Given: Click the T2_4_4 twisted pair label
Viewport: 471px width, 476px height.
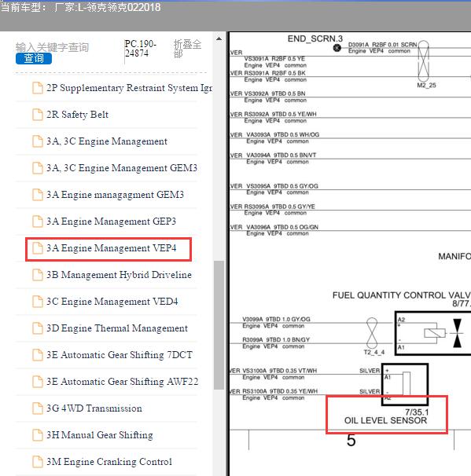Looking at the screenshot, I should (x=374, y=352).
